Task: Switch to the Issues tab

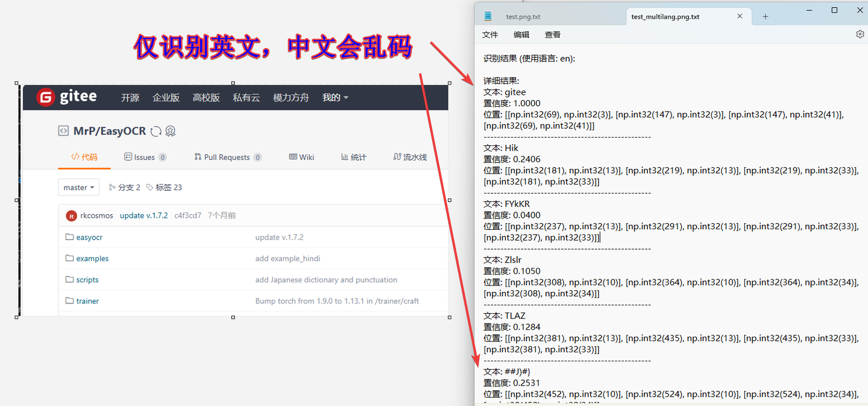Action: pos(145,157)
